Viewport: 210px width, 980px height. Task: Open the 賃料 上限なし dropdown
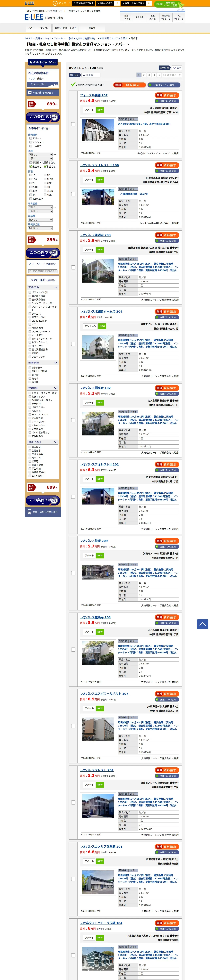click(x=40, y=158)
